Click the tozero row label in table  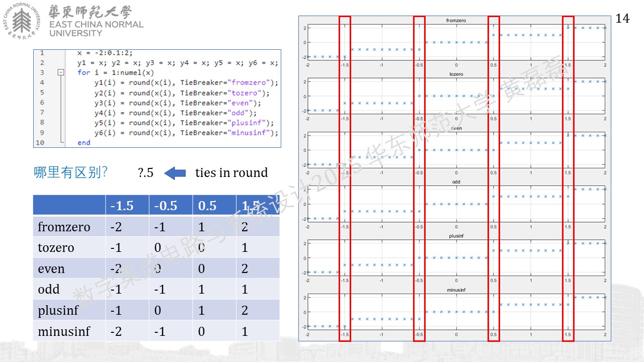(56, 248)
